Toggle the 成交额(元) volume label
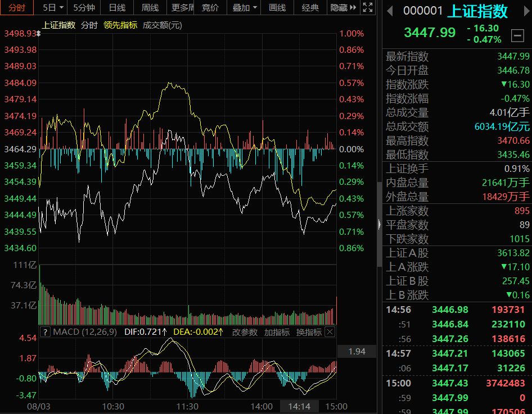The height and width of the screenshot is (414, 532). pos(162,25)
